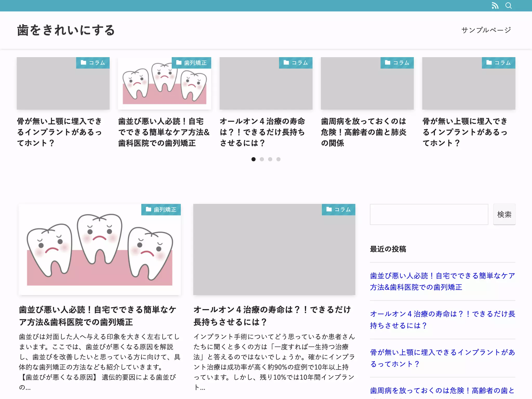
Task: Open last carousel title 骨が無い上顎に埋入できる
Action: (x=465, y=132)
